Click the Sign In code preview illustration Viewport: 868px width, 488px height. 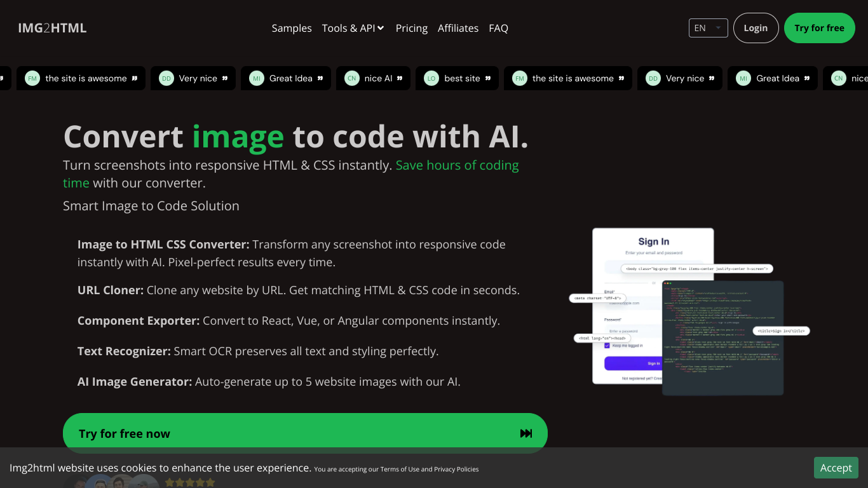tap(689, 311)
